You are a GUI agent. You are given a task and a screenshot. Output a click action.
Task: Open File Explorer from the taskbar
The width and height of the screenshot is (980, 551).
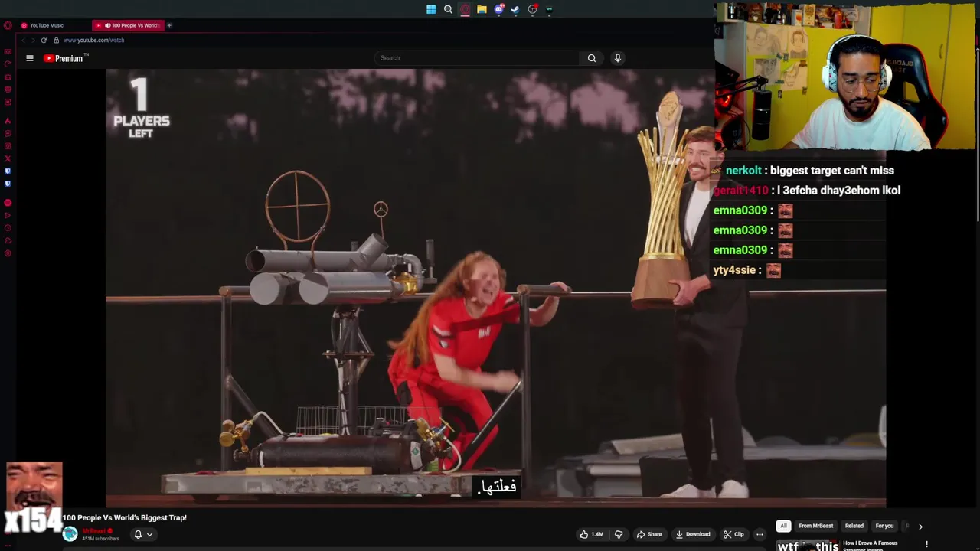(482, 9)
